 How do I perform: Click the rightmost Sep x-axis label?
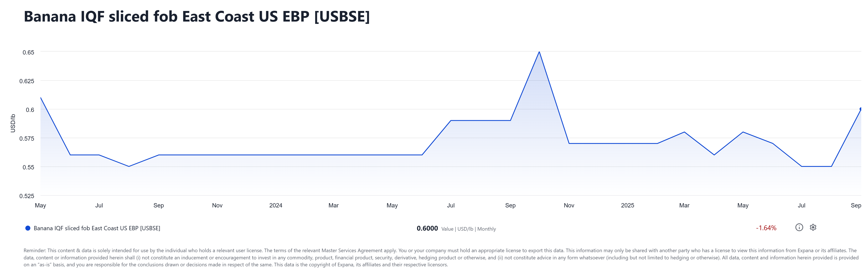(x=856, y=206)
